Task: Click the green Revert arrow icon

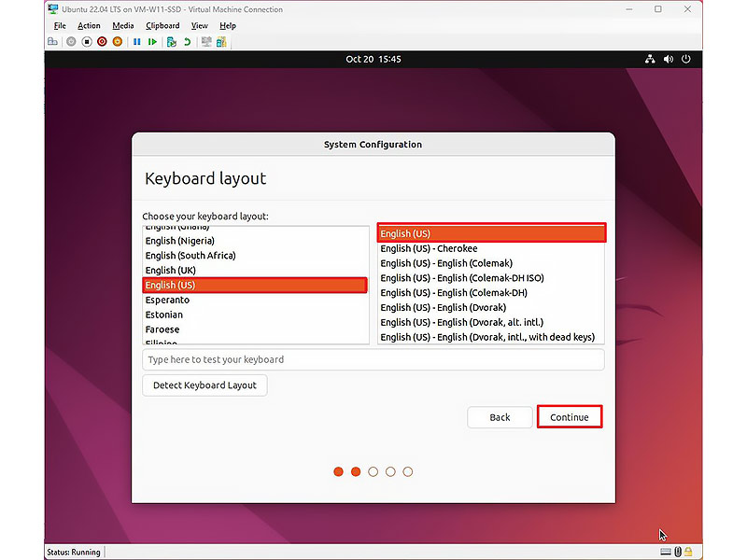Action: coord(188,42)
